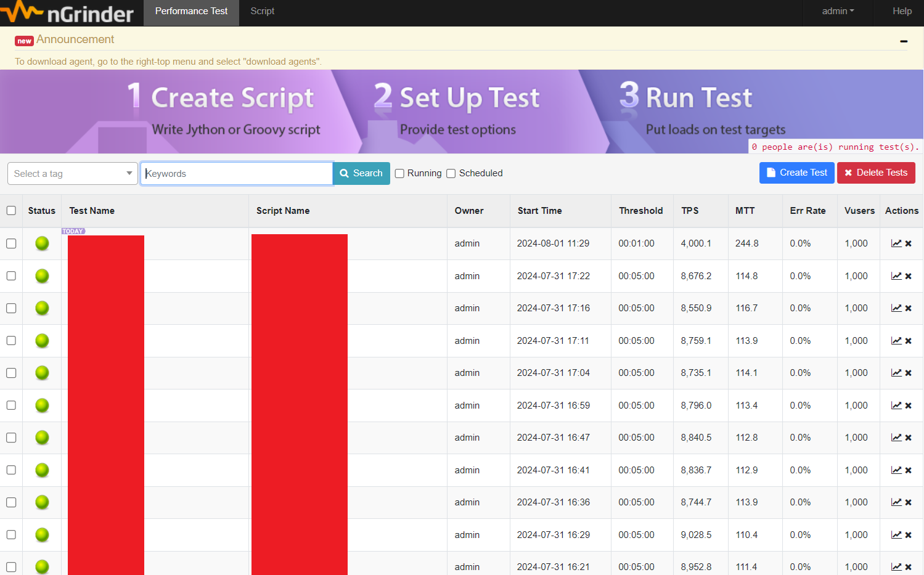Screen dimensions: 924x575
Task: Toggle the Running filter checkbox
Action: coord(399,174)
